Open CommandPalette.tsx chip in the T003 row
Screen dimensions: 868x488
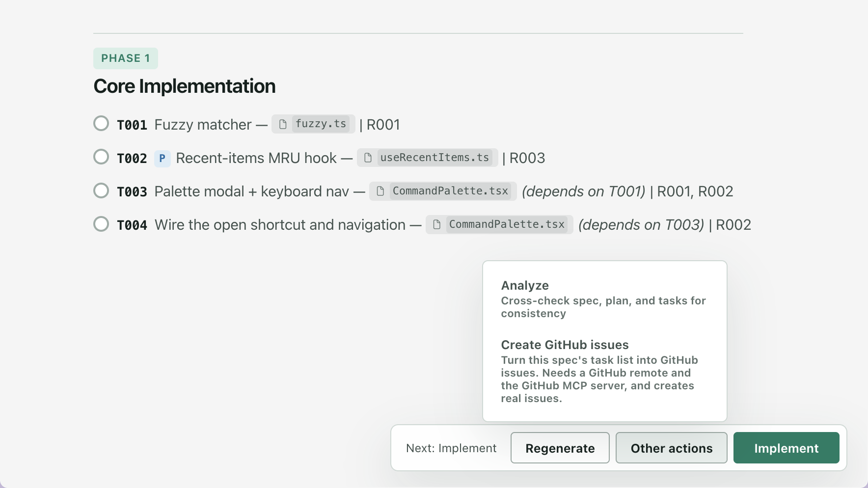(x=443, y=191)
